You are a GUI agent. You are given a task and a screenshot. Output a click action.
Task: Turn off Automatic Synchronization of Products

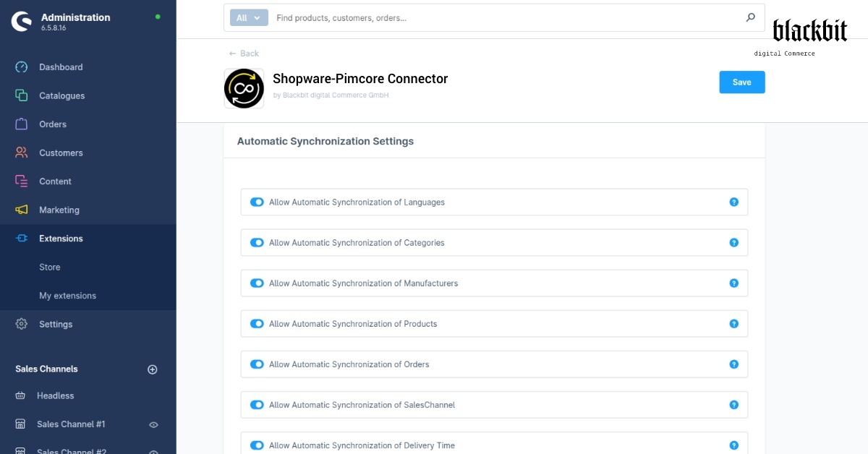click(257, 323)
